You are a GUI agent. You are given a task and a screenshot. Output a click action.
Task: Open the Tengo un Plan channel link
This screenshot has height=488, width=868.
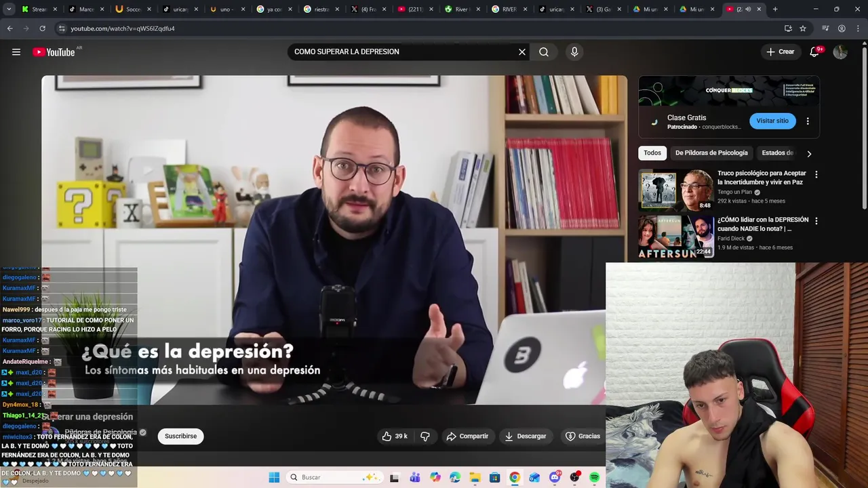(x=735, y=192)
